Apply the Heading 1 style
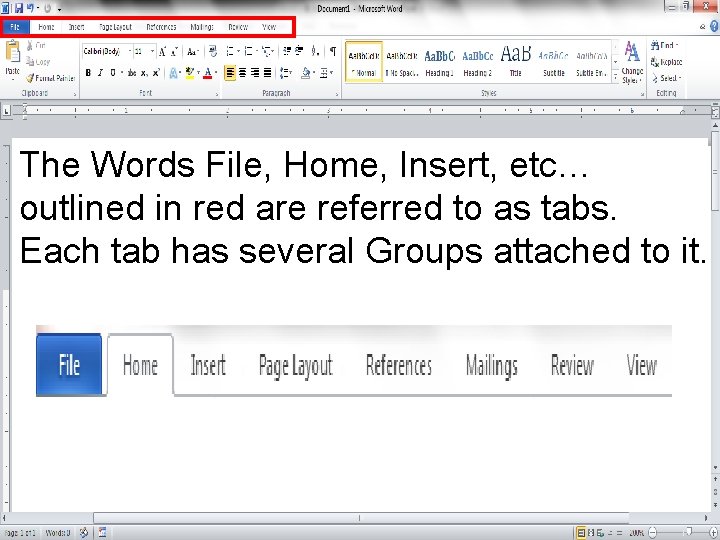 (439, 62)
